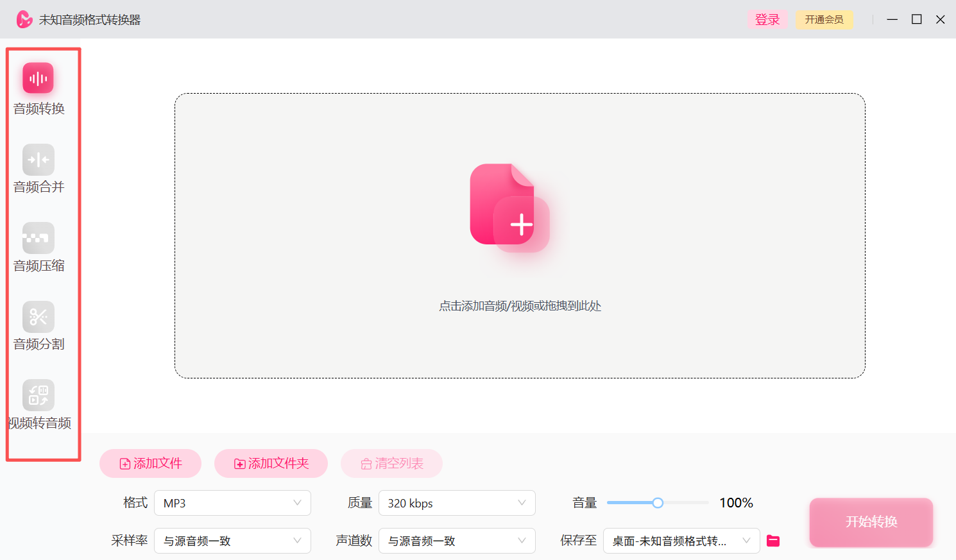This screenshot has width=956, height=560.
Task: Open the 声道数 dropdown
Action: pyautogui.click(x=457, y=541)
